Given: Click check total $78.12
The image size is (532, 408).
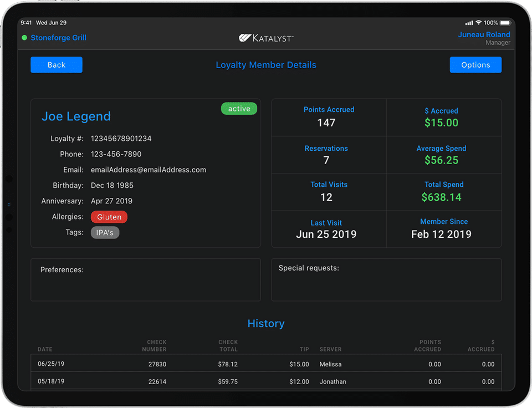Looking at the screenshot, I should click(228, 364).
